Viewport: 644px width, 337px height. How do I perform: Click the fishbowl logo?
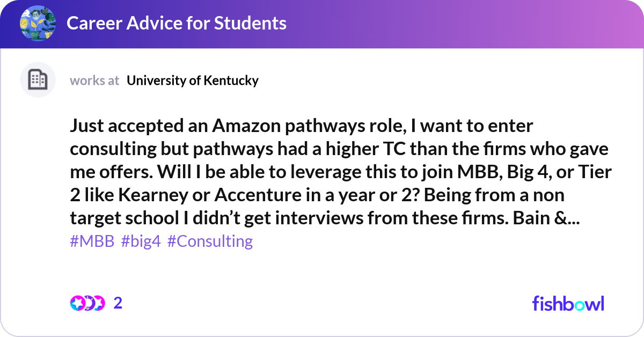(568, 303)
